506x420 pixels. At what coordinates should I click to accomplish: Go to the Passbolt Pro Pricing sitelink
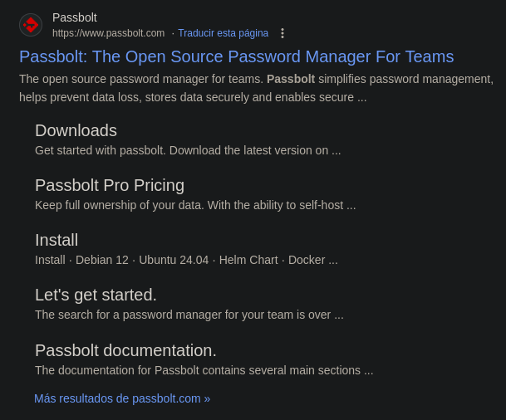coord(110,185)
